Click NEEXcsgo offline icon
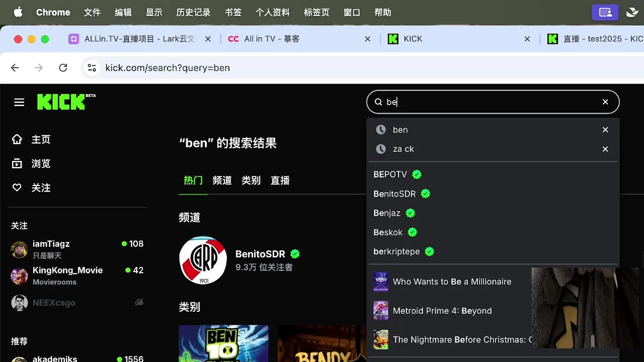Screen dimensions: 644x362 [x=139, y=302]
